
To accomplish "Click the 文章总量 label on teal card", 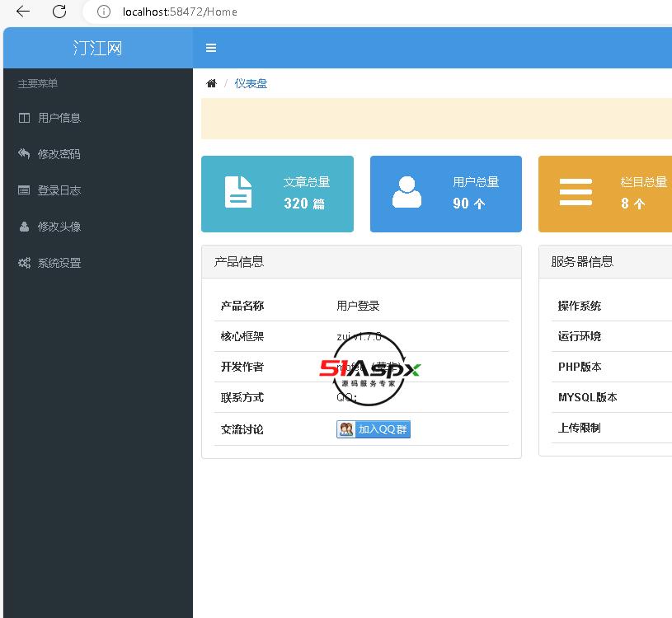I will point(307,182).
